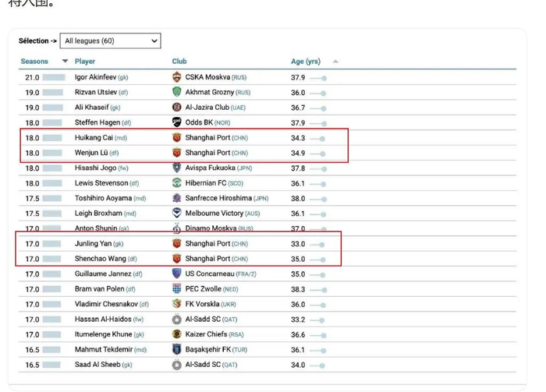Screen dimensions: 546x392
Task: Click Shanghai Port crest beside Huikang Cai
Action: pyautogui.click(x=177, y=138)
